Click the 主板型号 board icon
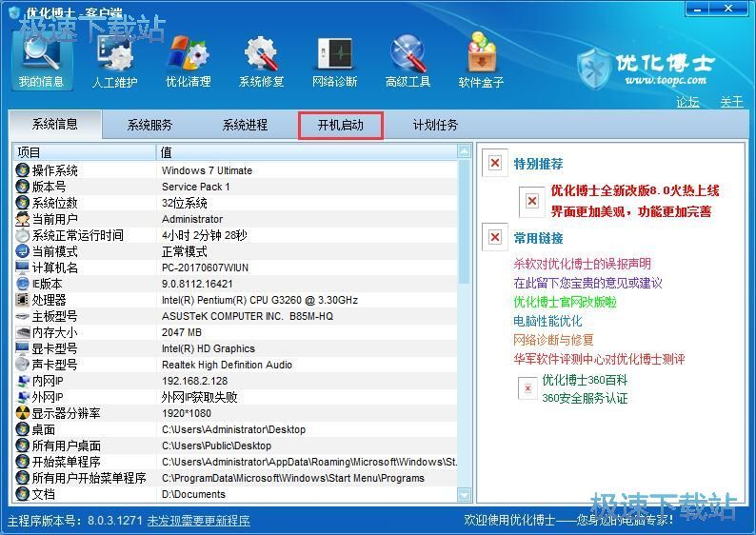 (22, 316)
